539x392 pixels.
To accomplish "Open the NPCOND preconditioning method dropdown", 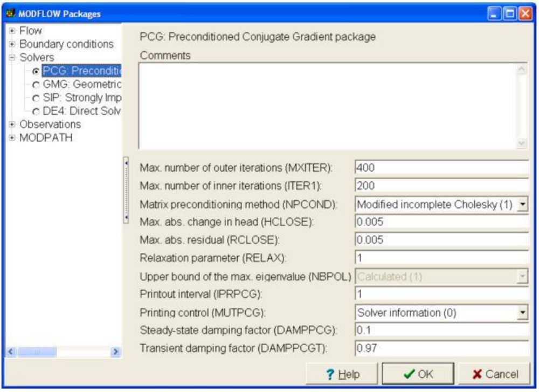I will (522, 204).
